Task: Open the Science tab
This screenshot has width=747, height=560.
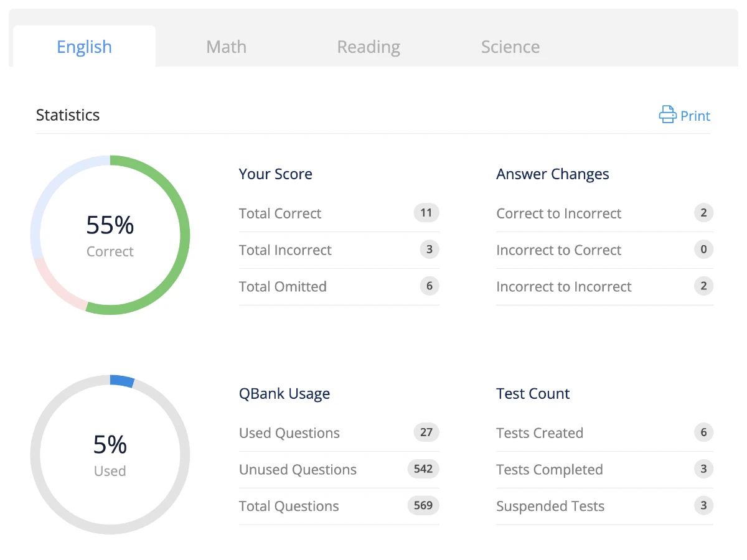Action: point(510,47)
